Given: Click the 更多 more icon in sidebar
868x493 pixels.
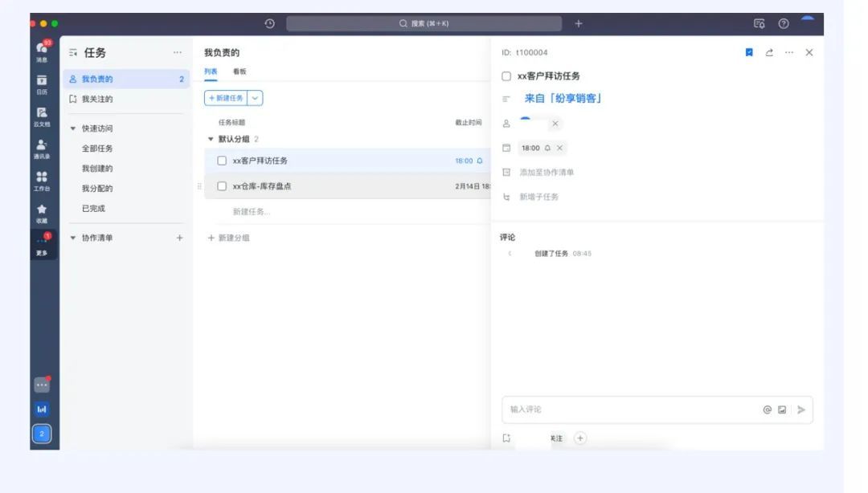Looking at the screenshot, I should click(42, 245).
